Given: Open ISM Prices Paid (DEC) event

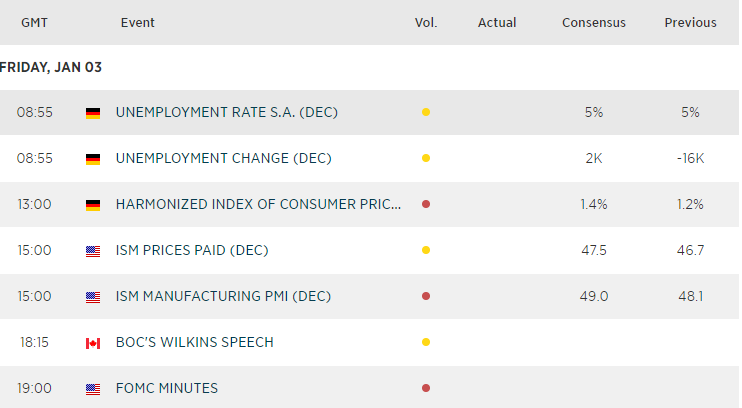Looking at the screenshot, I should [192, 251].
